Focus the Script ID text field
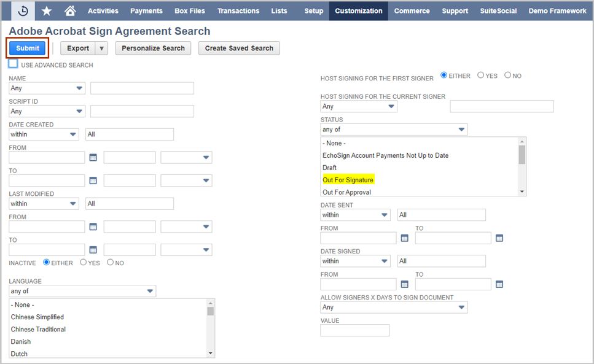 coord(142,111)
